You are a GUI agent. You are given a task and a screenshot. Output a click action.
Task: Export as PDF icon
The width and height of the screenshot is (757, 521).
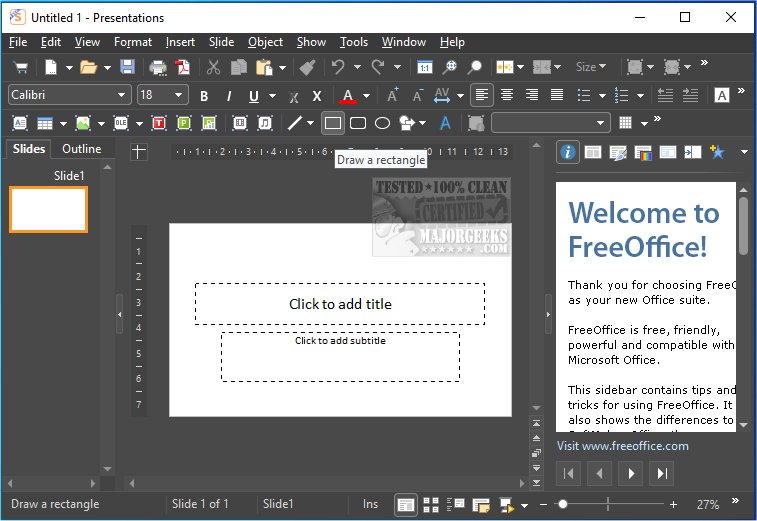click(x=183, y=67)
